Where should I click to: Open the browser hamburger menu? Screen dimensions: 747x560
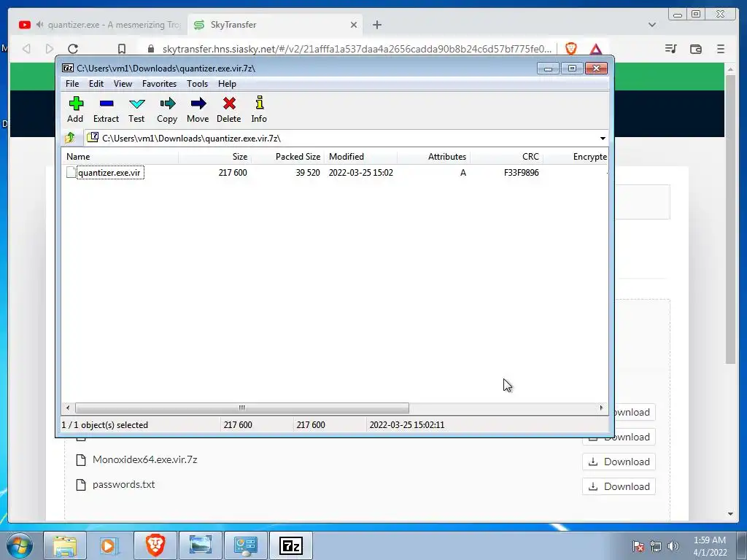(x=720, y=49)
